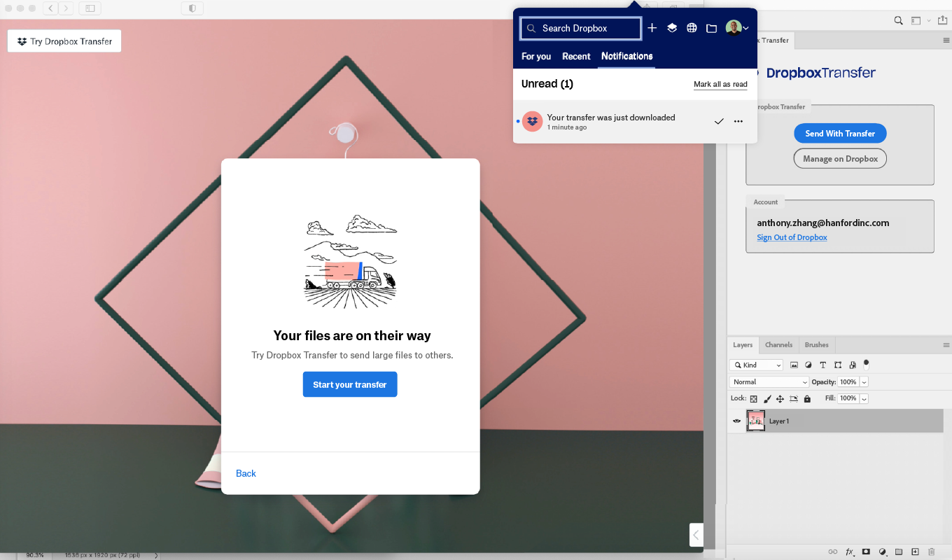Select the Layer 1 thumbnail
Viewport: 952px width, 560px height.
tap(756, 421)
